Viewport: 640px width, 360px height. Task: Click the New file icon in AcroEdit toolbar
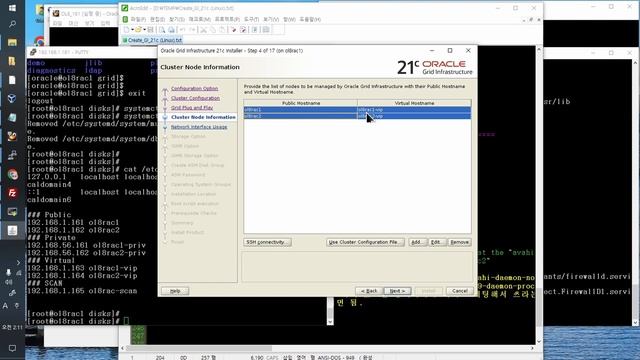127,30
